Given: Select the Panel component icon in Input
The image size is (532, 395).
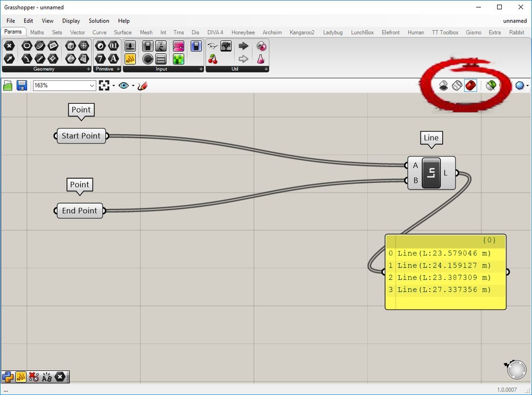Looking at the screenshot, I should [131, 58].
